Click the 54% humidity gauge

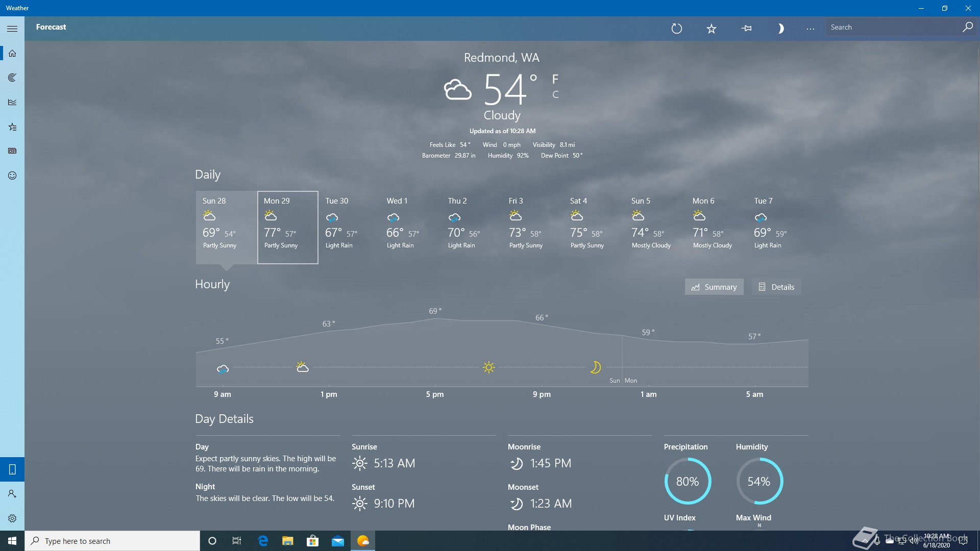click(759, 481)
